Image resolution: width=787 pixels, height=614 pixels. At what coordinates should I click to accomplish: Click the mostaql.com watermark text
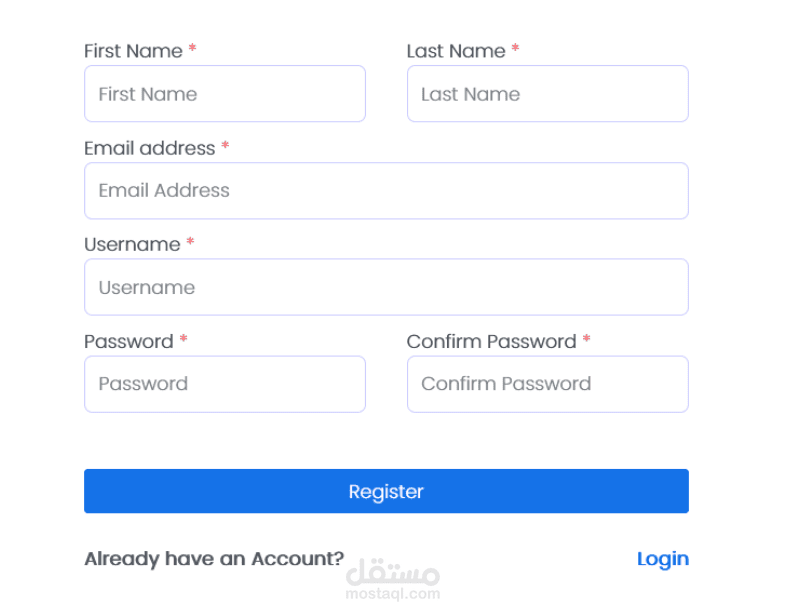[x=393, y=594]
